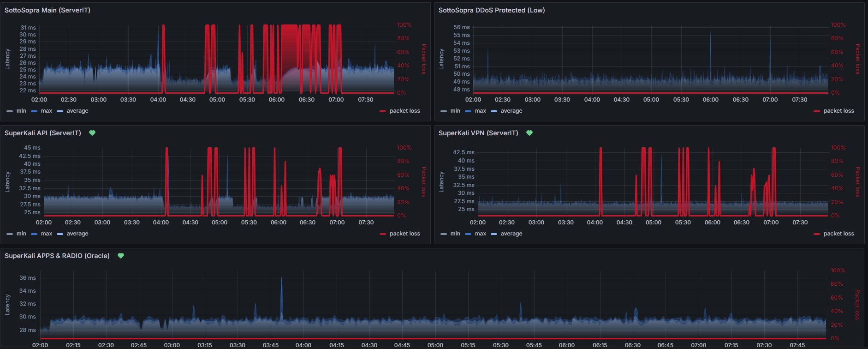Toggle packet loss series in SottoSopra Main legend
Image resolution: width=868 pixels, height=349 pixels.
tap(404, 111)
